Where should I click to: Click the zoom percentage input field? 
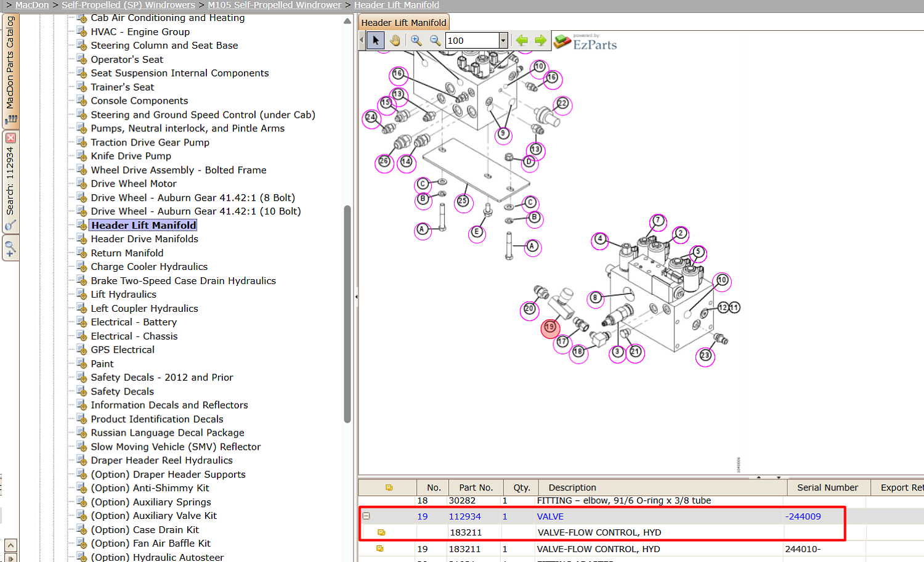[x=472, y=41]
